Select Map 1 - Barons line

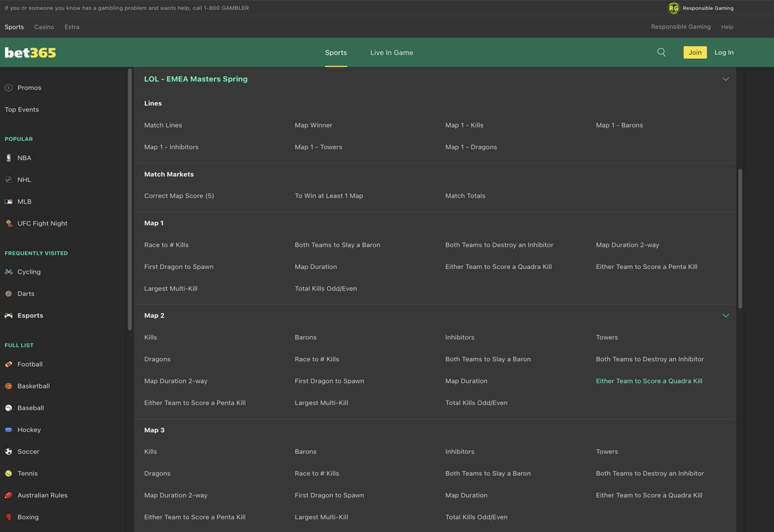point(620,125)
